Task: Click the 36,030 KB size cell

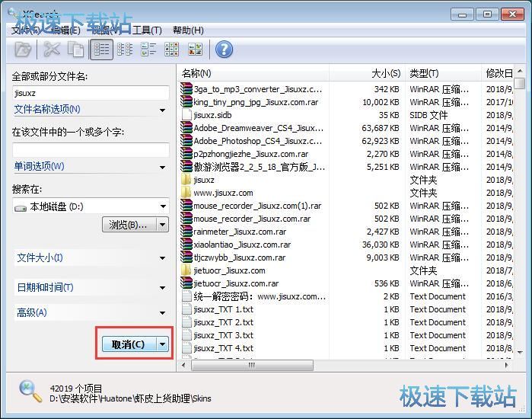Action: tap(381, 245)
